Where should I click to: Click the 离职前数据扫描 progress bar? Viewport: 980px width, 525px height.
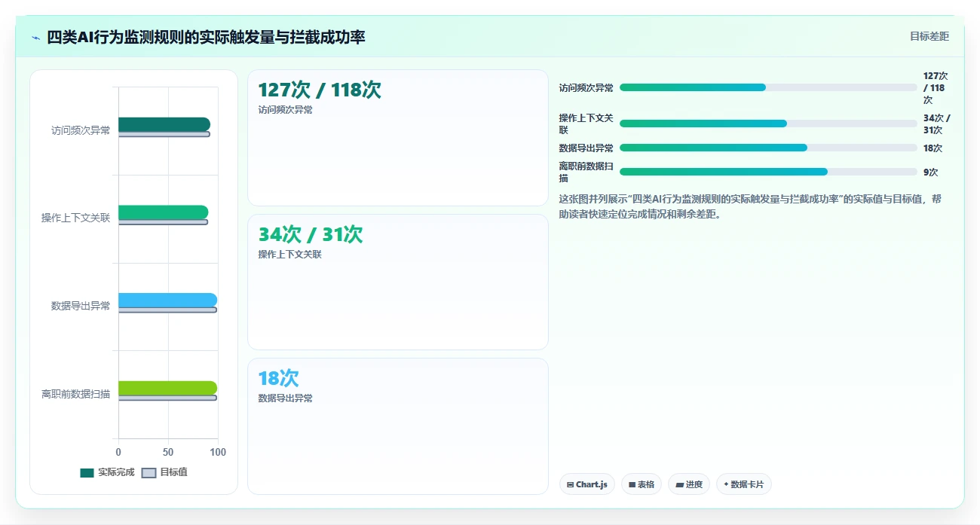coord(768,172)
